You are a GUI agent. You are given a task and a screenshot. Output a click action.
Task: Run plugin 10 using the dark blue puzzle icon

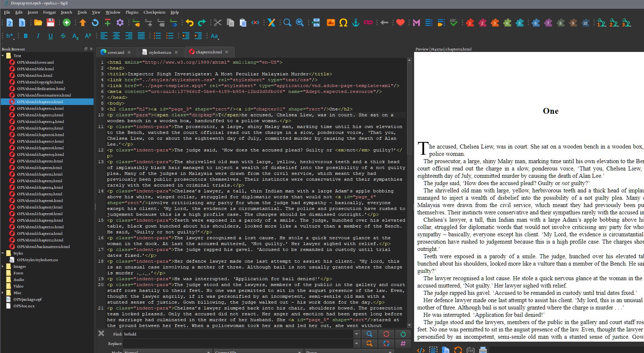tap(585, 23)
